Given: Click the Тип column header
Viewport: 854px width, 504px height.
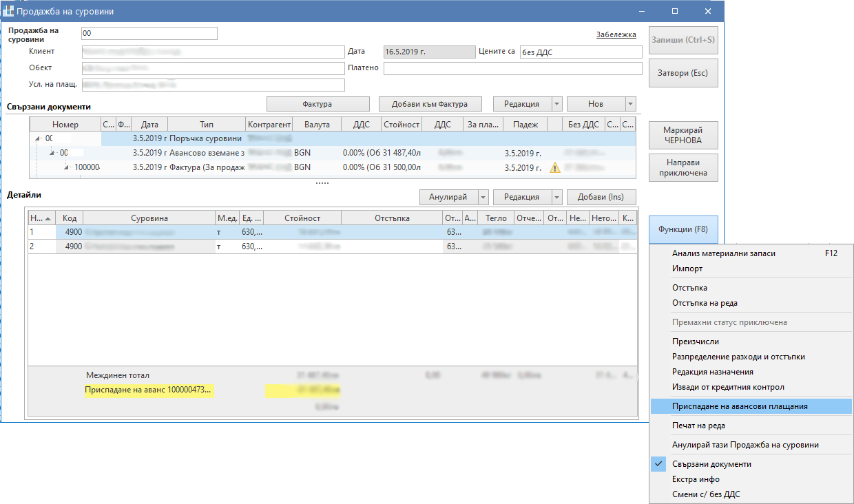Looking at the screenshot, I should [207, 125].
